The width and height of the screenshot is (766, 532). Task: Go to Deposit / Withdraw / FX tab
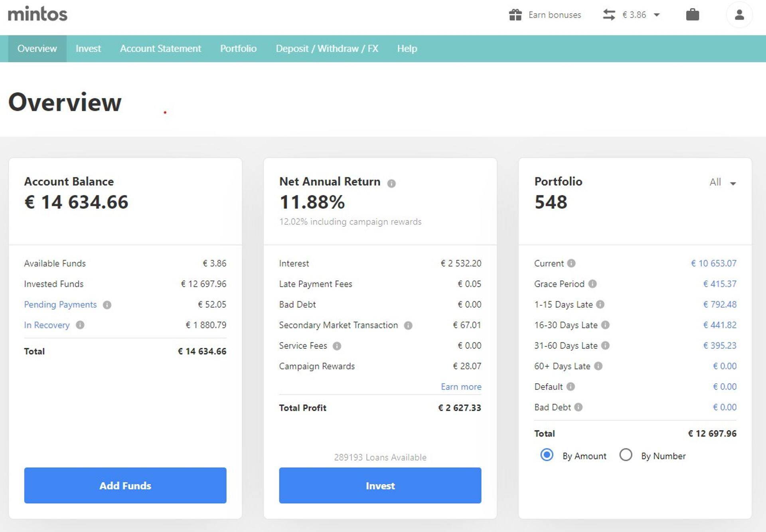pyautogui.click(x=327, y=49)
